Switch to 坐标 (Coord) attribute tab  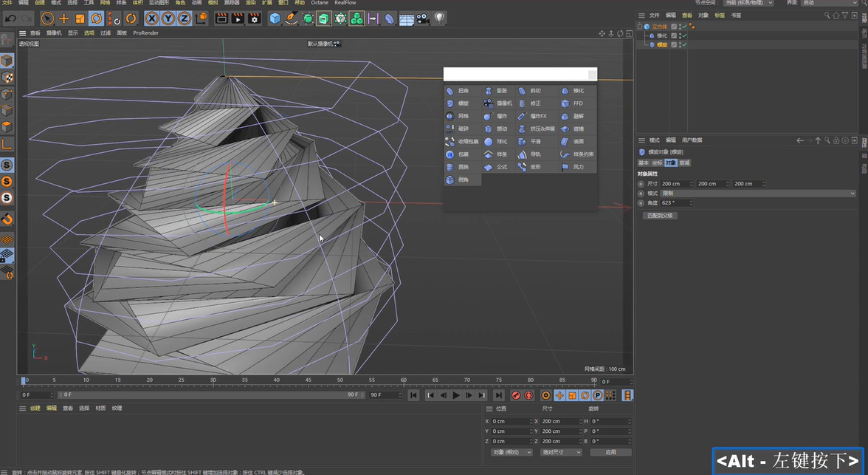tap(657, 163)
